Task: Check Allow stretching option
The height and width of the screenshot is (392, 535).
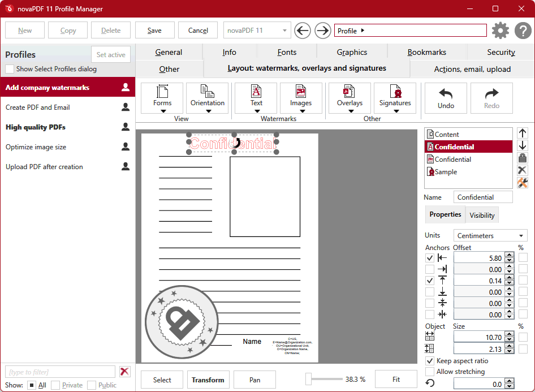Action: point(430,371)
